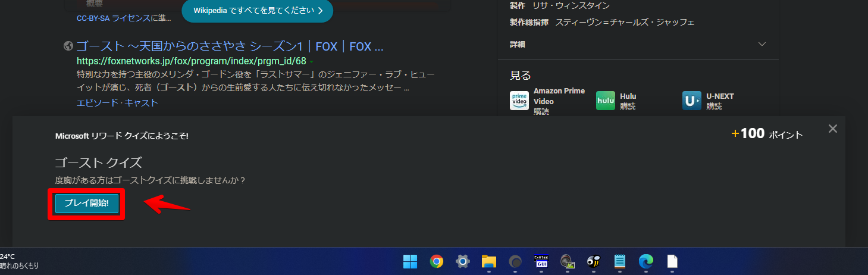868x275 pixels.
Task: Click the Amazon Prime Video icon
Action: [x=519, y=101]
